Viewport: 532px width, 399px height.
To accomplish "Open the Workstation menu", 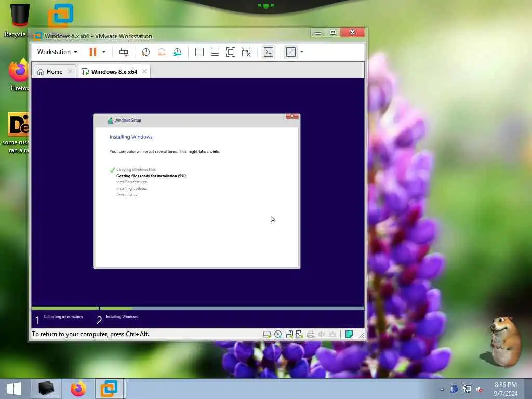I will (x=57, y=52).
